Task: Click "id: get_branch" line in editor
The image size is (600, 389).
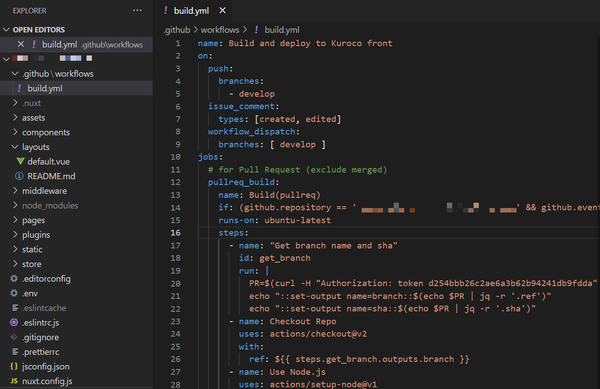Action: 274,258
